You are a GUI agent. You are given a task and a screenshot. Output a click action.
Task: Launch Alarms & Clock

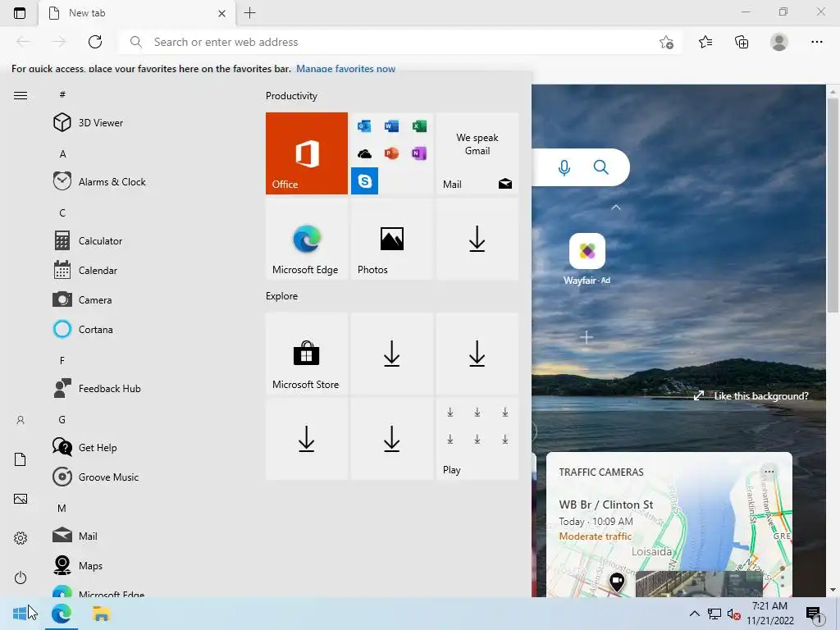(x=99, y=181)
